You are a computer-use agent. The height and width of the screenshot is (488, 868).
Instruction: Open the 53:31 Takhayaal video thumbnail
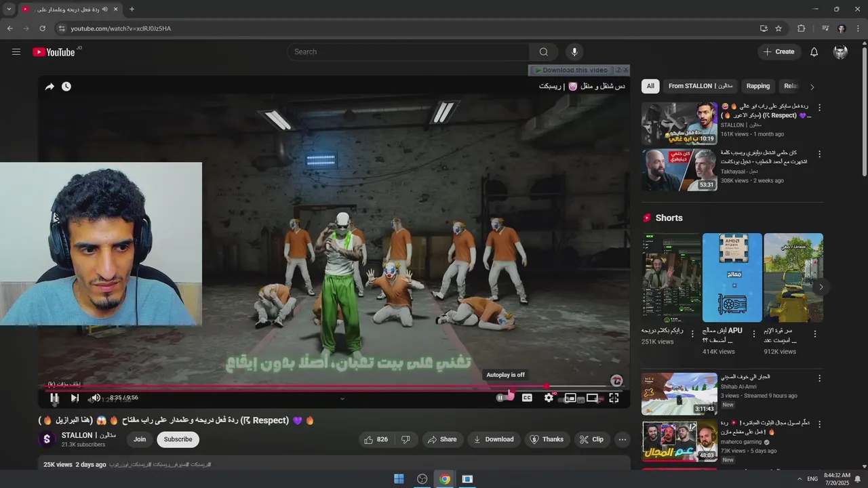click(x=679, y=170)
